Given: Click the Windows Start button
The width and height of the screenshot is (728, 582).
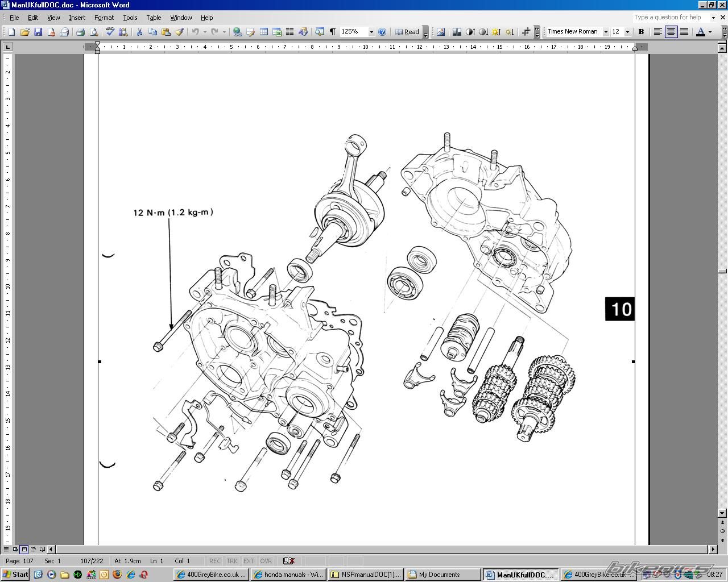Looking at the screenshot, I should (15, 575).
